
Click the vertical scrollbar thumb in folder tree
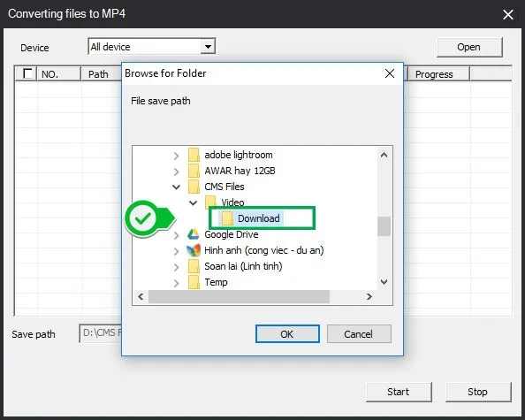tap(384, 226)
